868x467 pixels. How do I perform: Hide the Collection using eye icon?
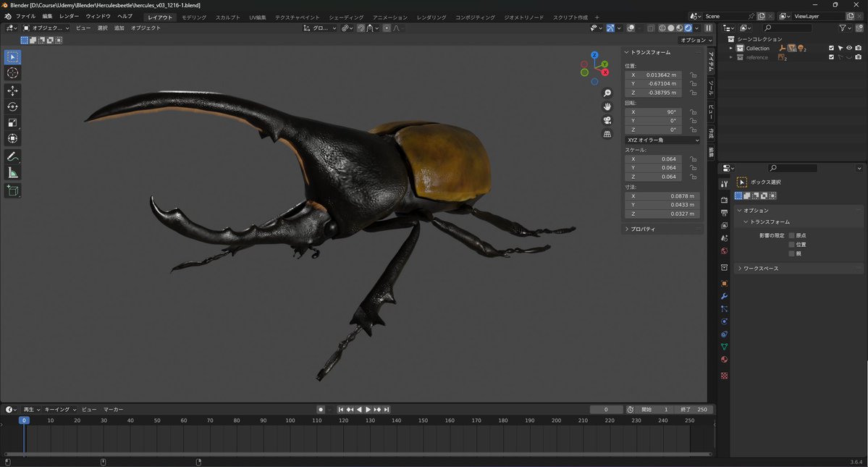pyautogui.click(x=849, y=49)
